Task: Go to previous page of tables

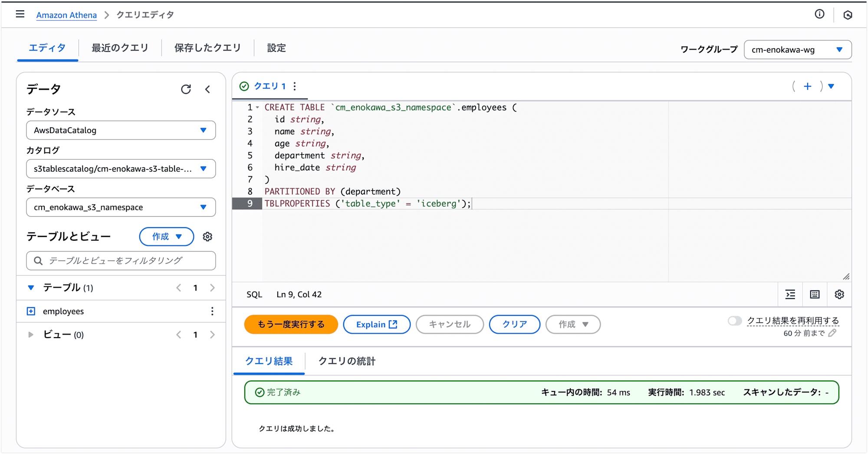Action: click(x=178, y=288)
